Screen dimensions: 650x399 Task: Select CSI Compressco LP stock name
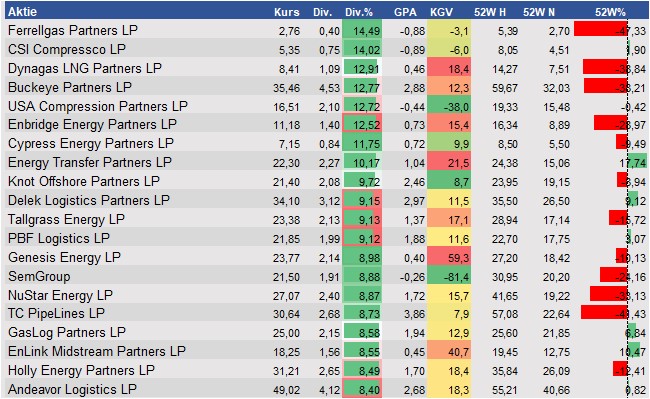(x=67, y=49)
